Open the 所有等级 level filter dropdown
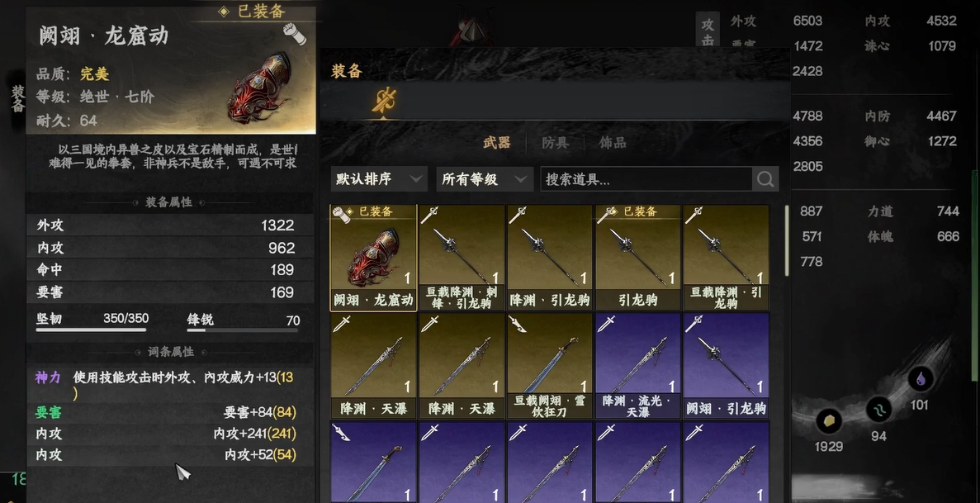Viewport: 980px width, 503px height. (x=485, y=179)
